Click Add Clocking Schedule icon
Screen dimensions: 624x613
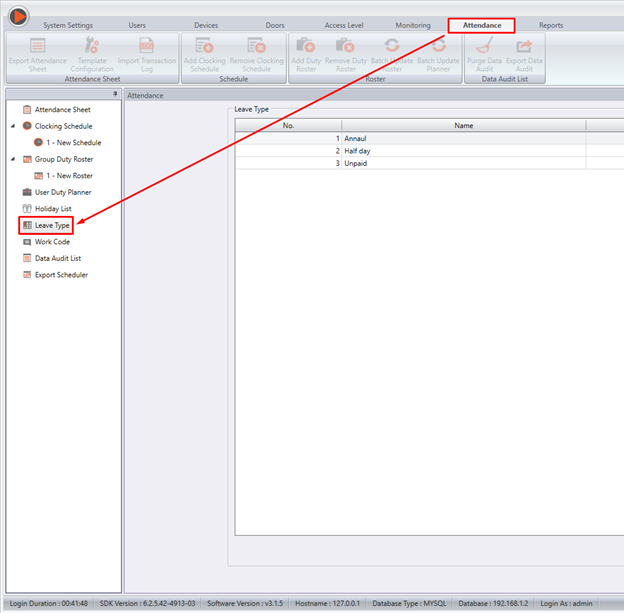205,45
